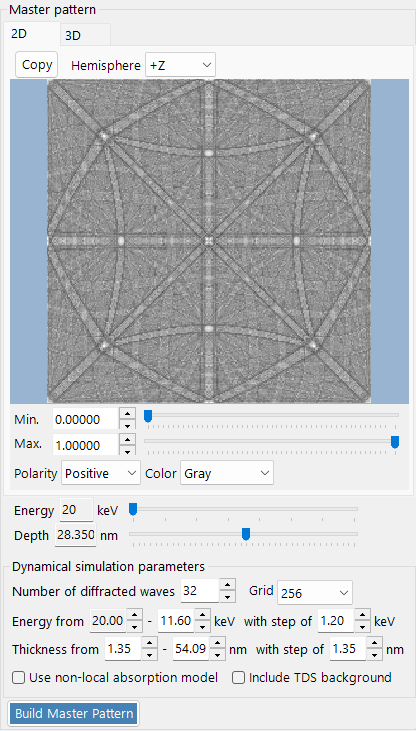Open the Color dropdown set to Gray
Viewport: 416px width, 731px height.
227,473
